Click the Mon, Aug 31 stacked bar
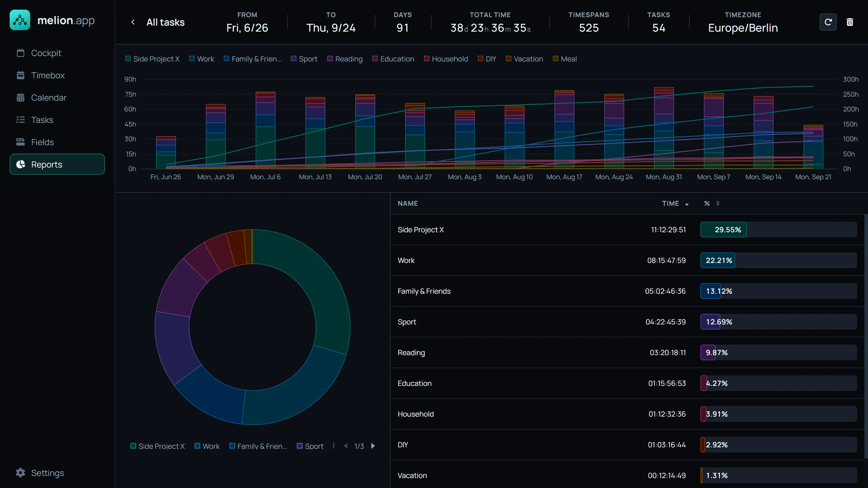868x488 pixels. tap(664, 128)
